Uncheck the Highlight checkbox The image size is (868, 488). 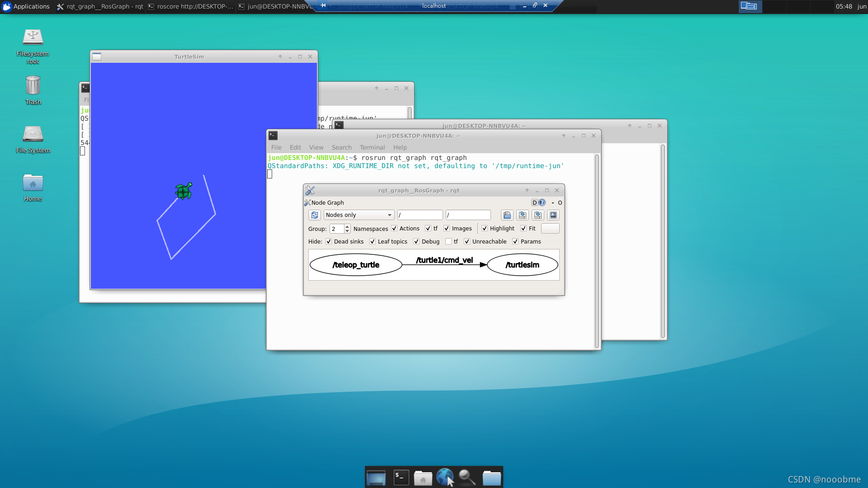[485, 229]
